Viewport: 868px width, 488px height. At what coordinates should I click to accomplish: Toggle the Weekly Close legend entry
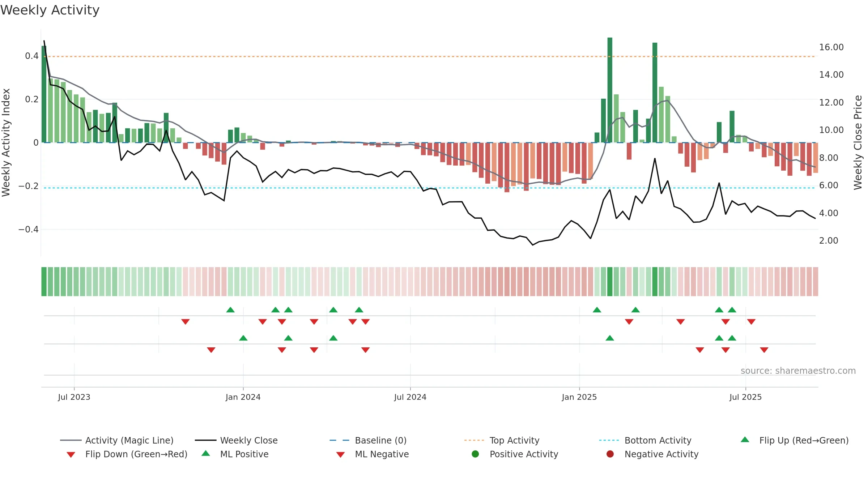(x=236, y=440)
